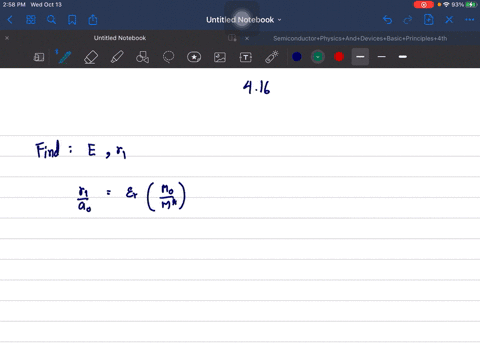Add a new page
The width and height of the screenshot is (480, 360).
pos(429,20)
